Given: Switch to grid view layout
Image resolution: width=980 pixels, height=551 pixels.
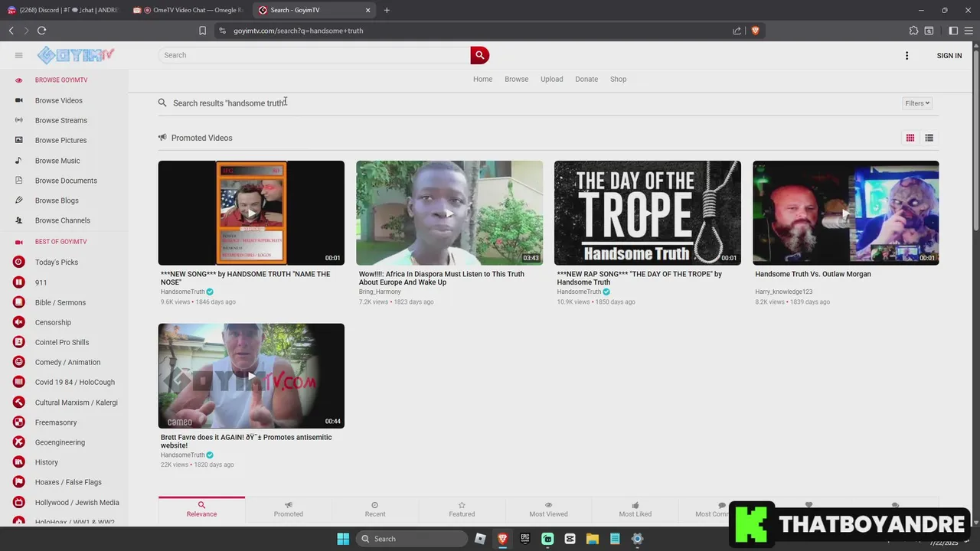Looking at the screenshot, I should (910, 138).
